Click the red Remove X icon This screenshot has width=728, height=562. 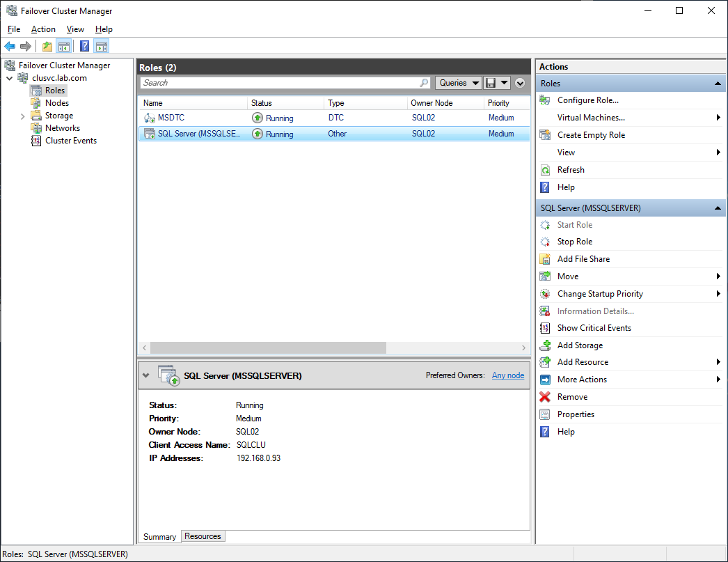point(545,397)
